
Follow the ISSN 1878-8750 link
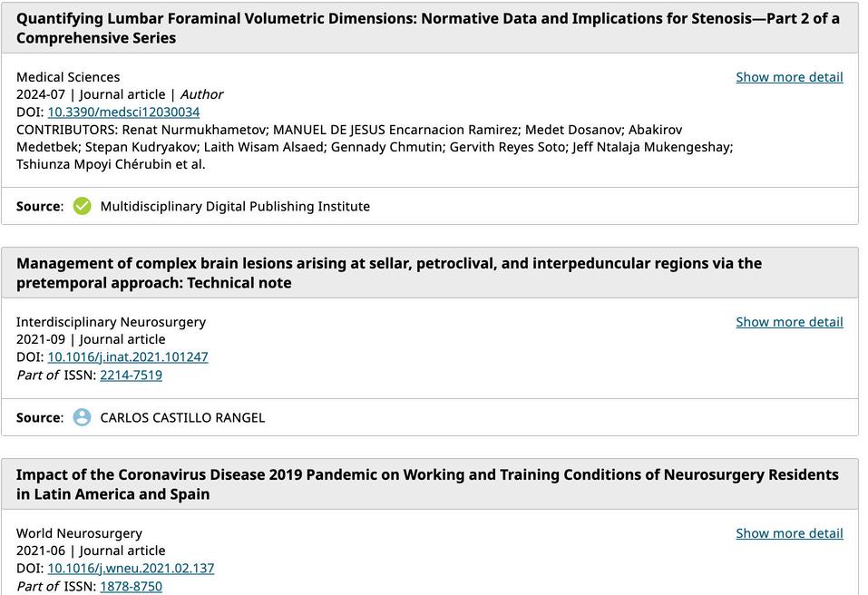pyautogui.click(x=131, y=586)
